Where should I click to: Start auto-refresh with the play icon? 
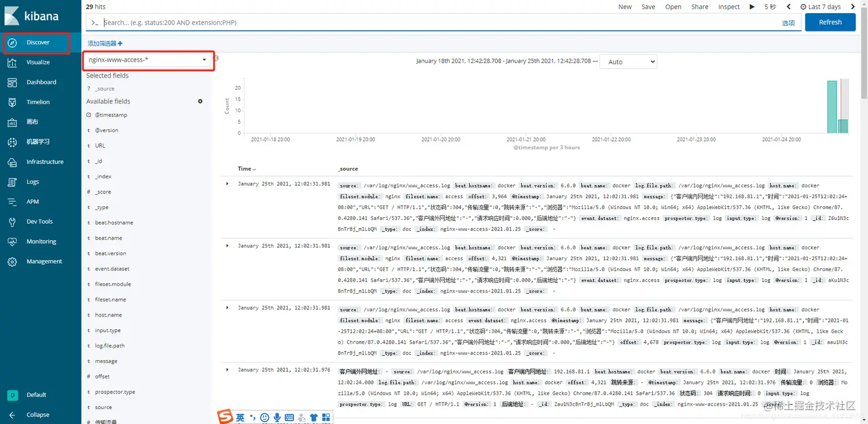[752, 7]
